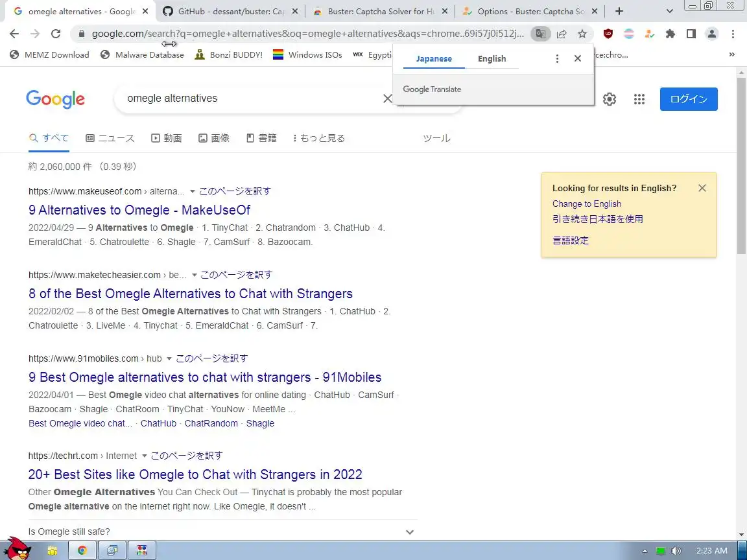
Task: Open the file explorer taskbar icon
Action: point(52,550)
